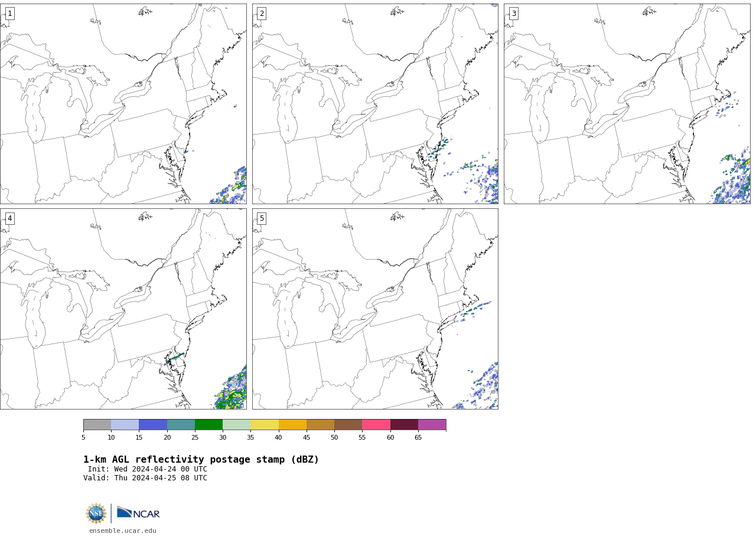Viewport: 756px width, 537px height.
Task: Click the number 1 panel label
Action: (x=9, y=14)
